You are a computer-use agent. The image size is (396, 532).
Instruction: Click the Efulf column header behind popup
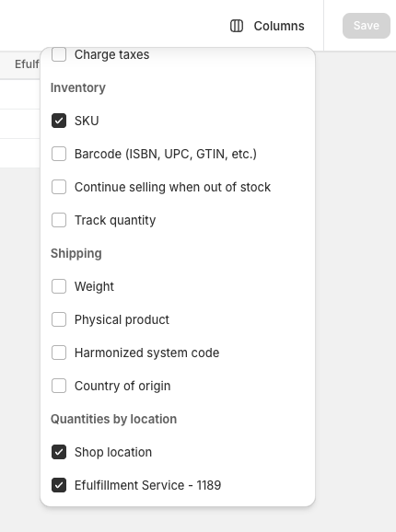(x=27, y=64)
